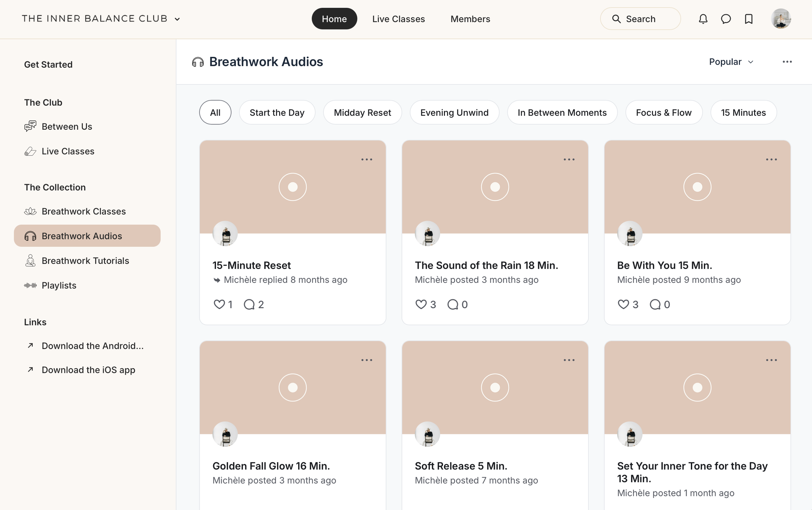View saved items via the bookmark icon

(748, 19)
